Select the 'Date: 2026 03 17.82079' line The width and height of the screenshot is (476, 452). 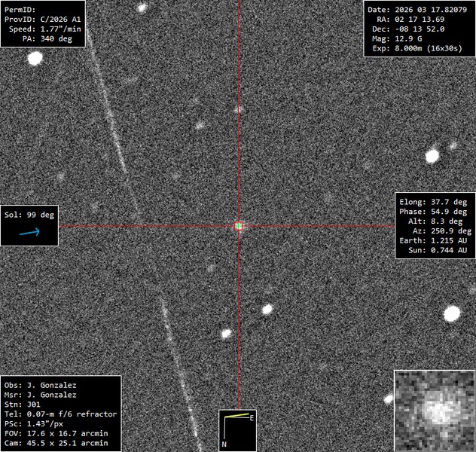pyautogui.click(x=417, y=10)
